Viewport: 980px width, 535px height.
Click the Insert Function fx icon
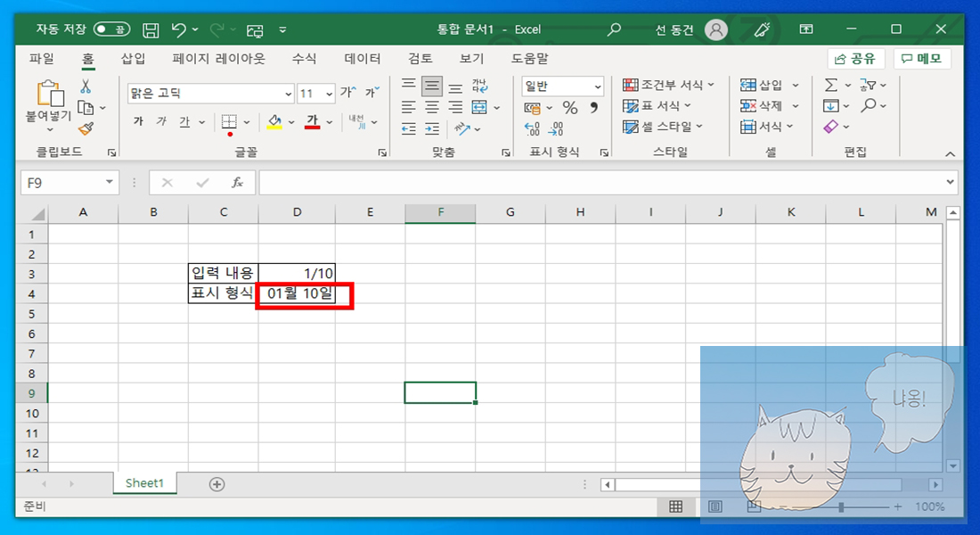click(237, 183)
